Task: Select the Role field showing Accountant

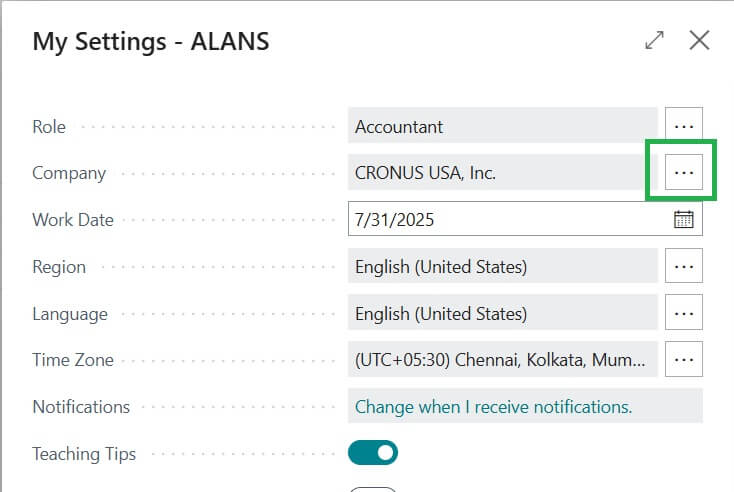Action: 502,127
